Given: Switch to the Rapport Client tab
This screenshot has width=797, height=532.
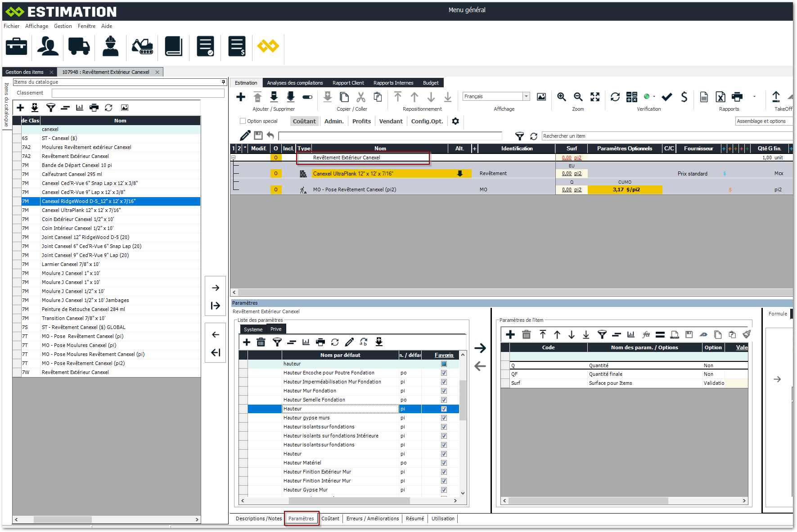Looking at the screenshot, I should 348,83.
